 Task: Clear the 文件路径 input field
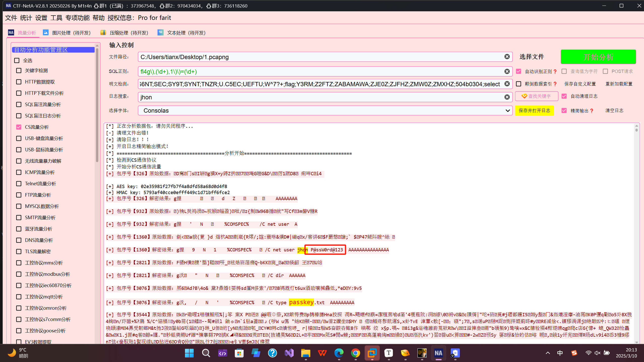(x=507, y=57)
